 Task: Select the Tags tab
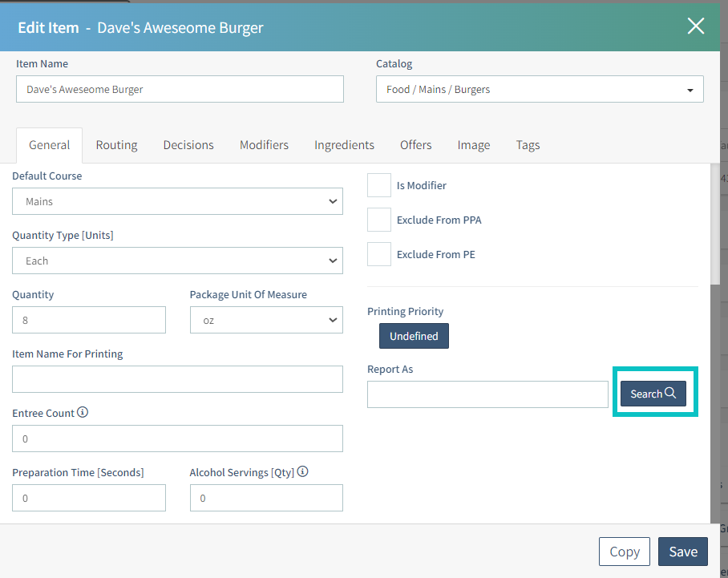click(528, 145)
